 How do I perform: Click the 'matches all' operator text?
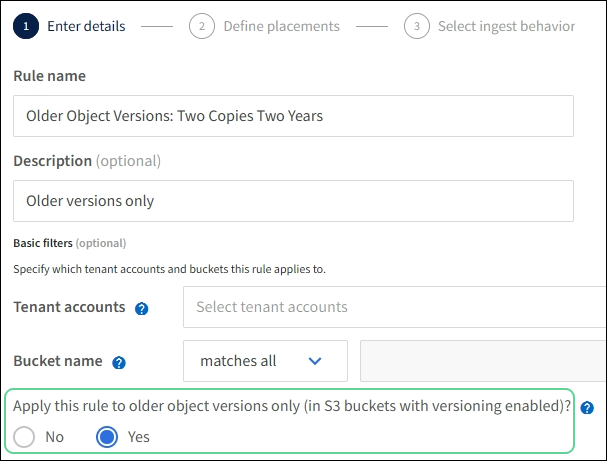point(238,361)
